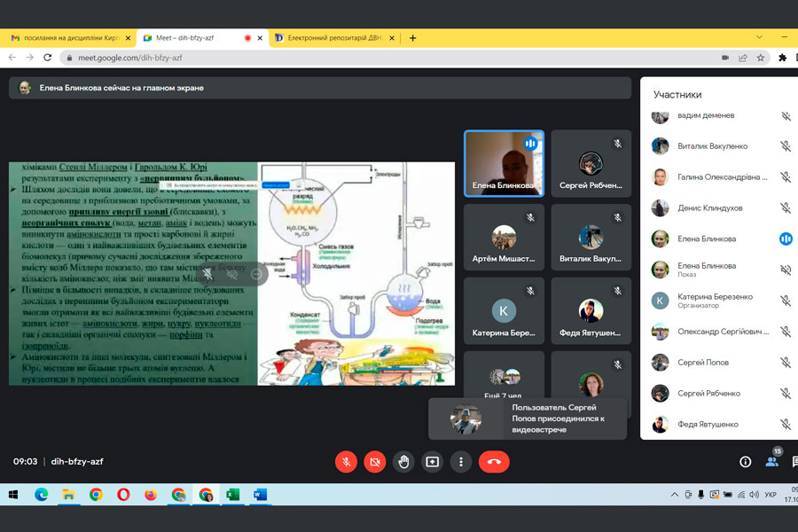
Task: Open the meeting details info icon
Action: click(745, 462)
